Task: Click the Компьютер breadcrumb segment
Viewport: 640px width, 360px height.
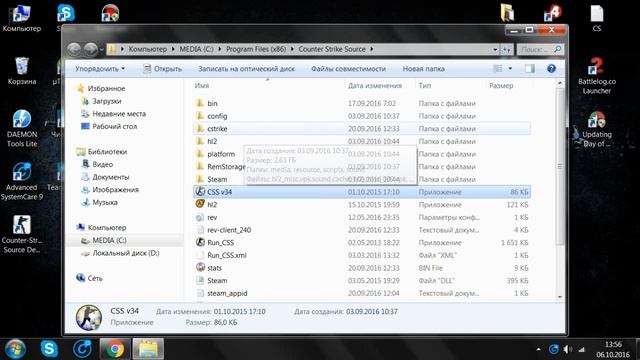Action: (x=148, y=49)
